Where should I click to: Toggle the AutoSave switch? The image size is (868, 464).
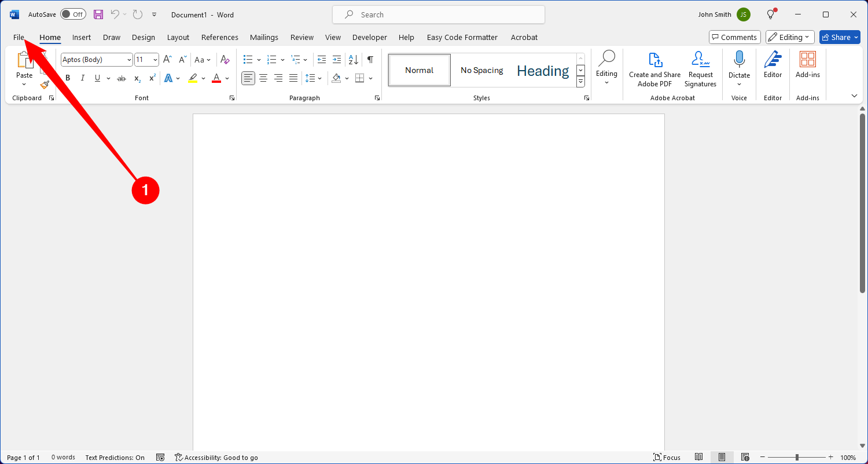tap(73, 14)
